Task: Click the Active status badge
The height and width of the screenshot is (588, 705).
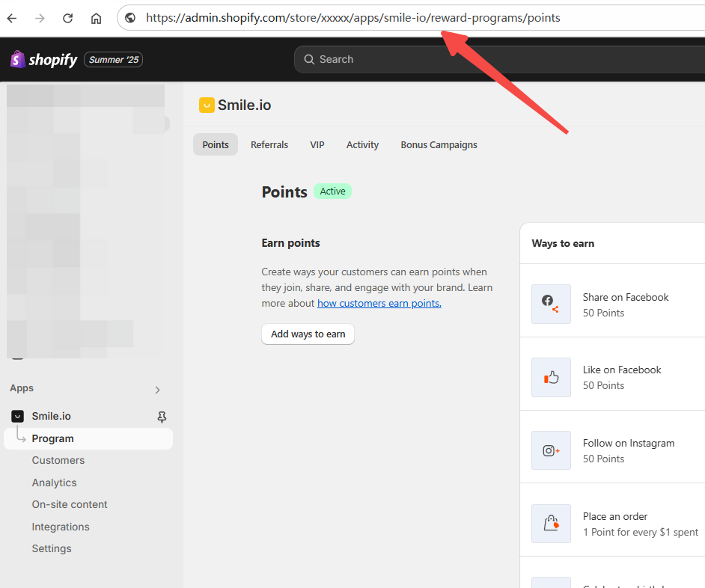Action: tap(333, 191)
